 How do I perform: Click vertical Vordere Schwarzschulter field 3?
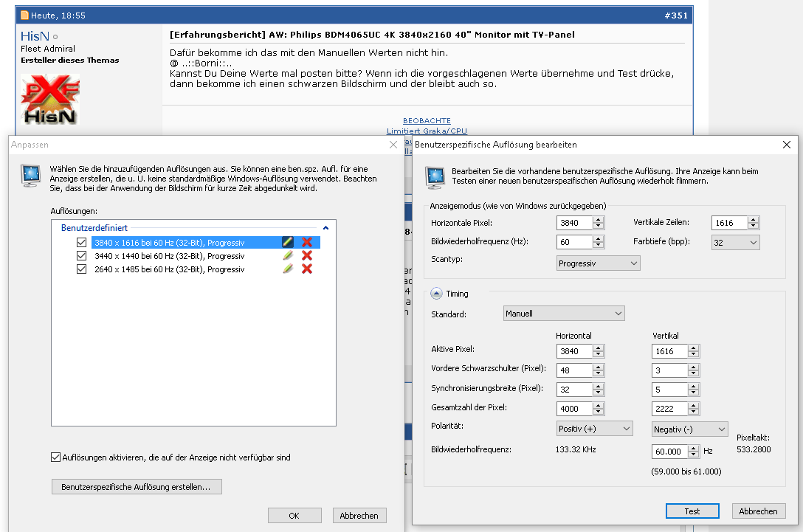click(670, 370)
